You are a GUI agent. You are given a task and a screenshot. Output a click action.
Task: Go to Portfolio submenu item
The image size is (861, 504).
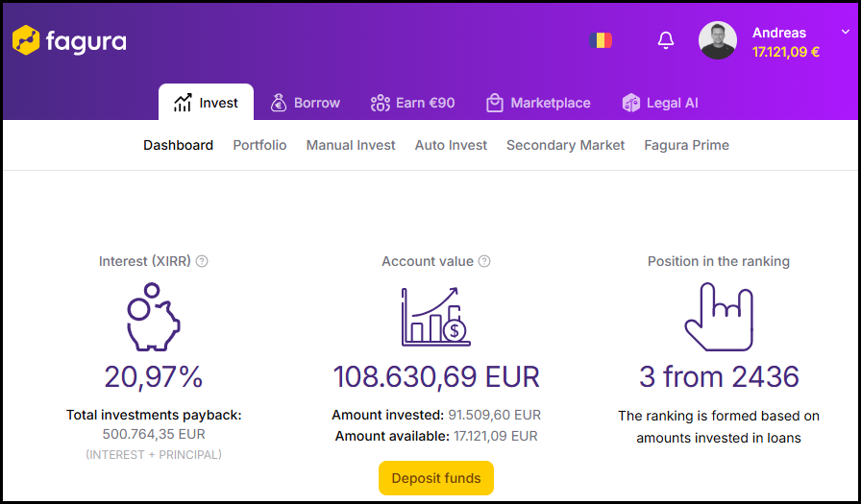click(259, 145)
